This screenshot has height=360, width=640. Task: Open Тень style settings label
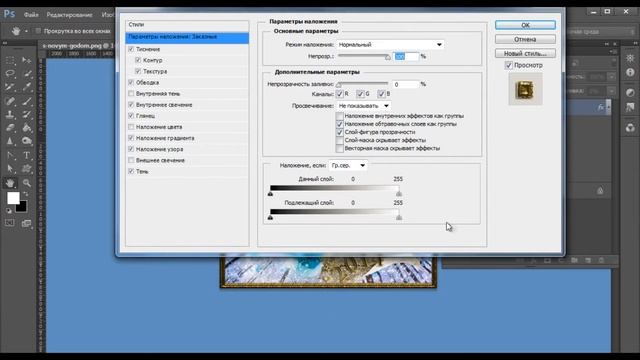[142, 171]
